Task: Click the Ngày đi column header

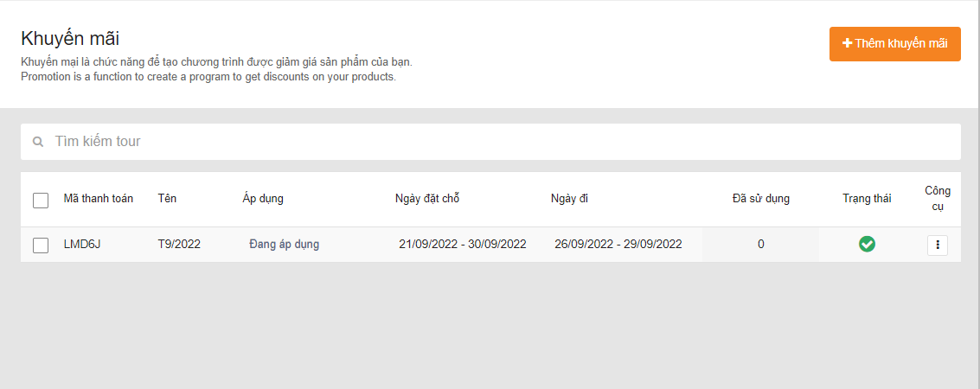Action: click(x=569, y=199)
